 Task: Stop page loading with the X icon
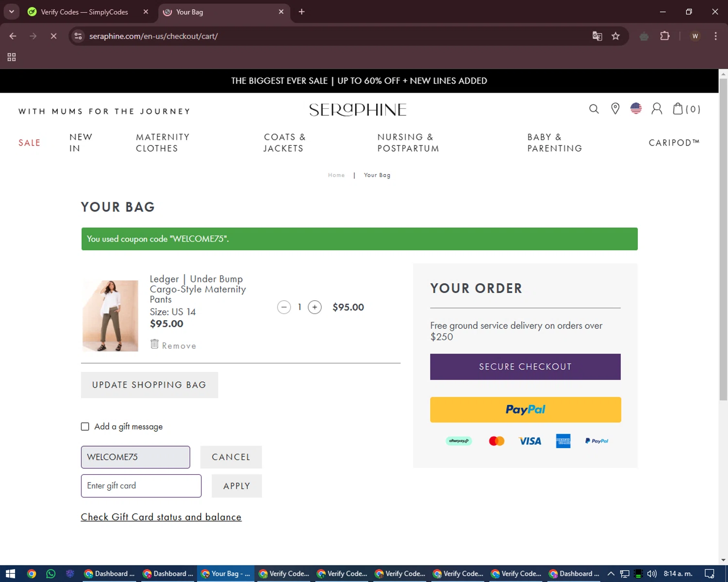pyautogui.click(x=53, y=36)
